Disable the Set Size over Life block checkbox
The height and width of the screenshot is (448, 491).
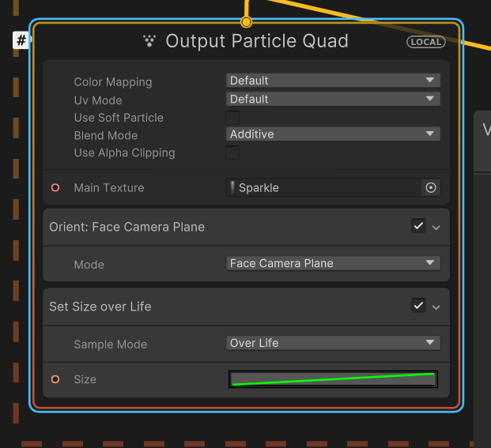(418, 305)
